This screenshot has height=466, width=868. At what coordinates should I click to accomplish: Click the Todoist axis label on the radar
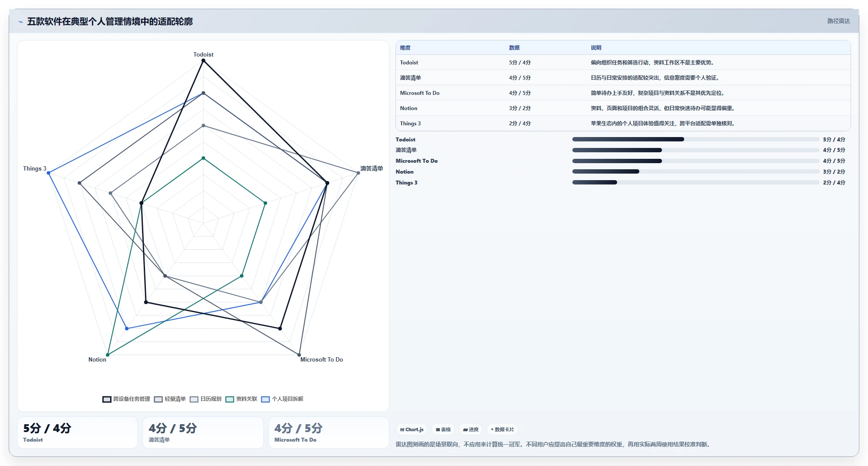pyautogui.click(x=203, y=54)
